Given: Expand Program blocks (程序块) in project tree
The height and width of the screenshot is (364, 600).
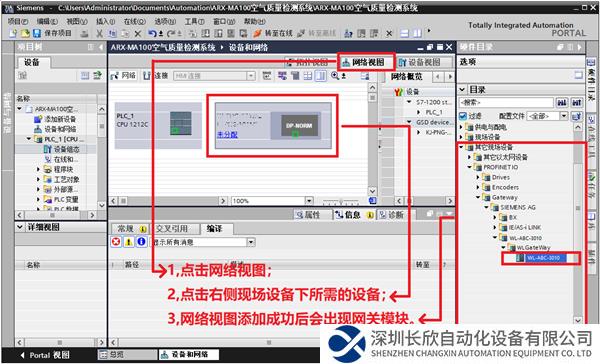Looking at the screenshot, I should [38, 170].
